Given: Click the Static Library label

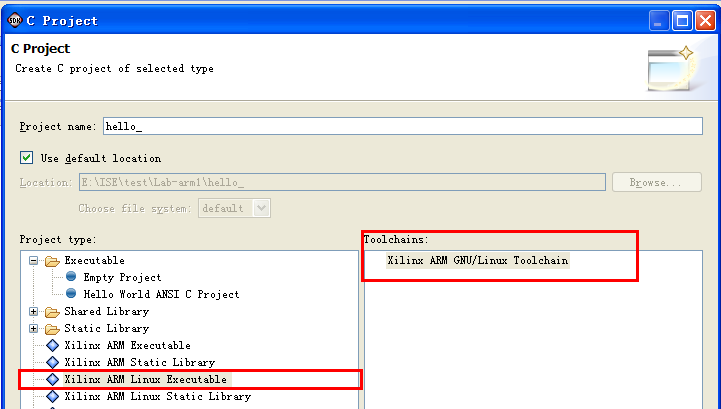Looking at the screenshot, I should (107, 328).
